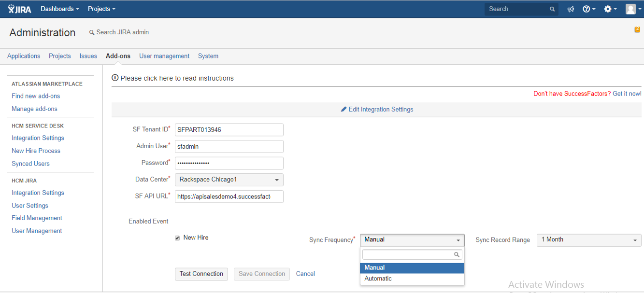Switch to the User management tab
Viewport: 644px width, 293px height.
tap(164, 56)
